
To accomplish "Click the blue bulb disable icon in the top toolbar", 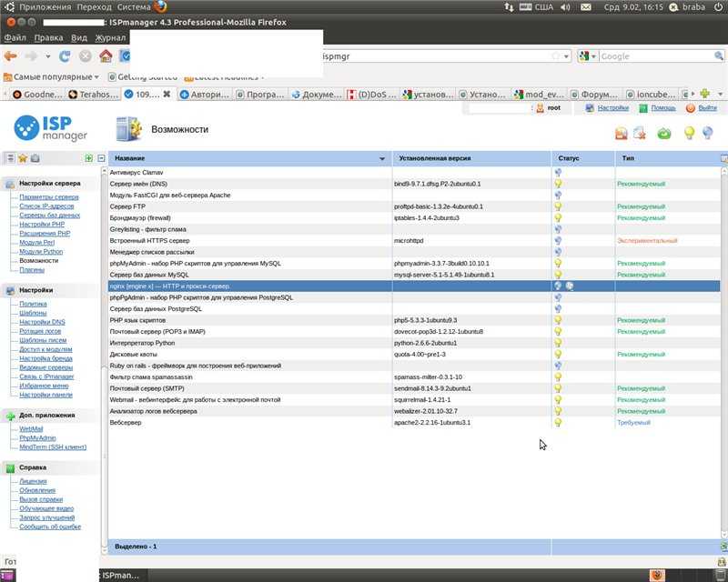I will (x=707, y=133).
